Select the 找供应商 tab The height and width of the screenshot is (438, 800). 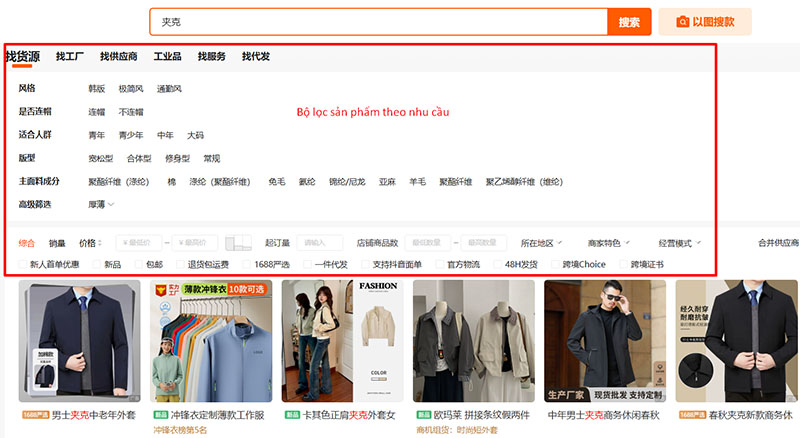[x=118, y=57]
